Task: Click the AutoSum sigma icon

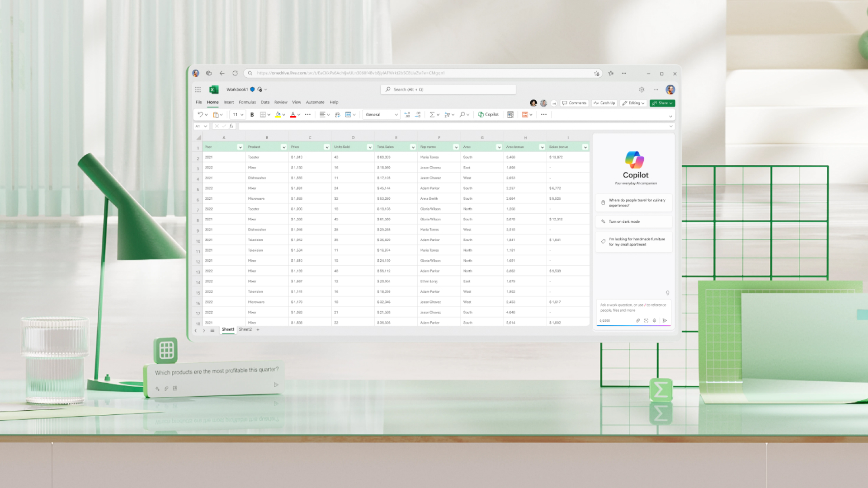Action: (x=432, y=115)
